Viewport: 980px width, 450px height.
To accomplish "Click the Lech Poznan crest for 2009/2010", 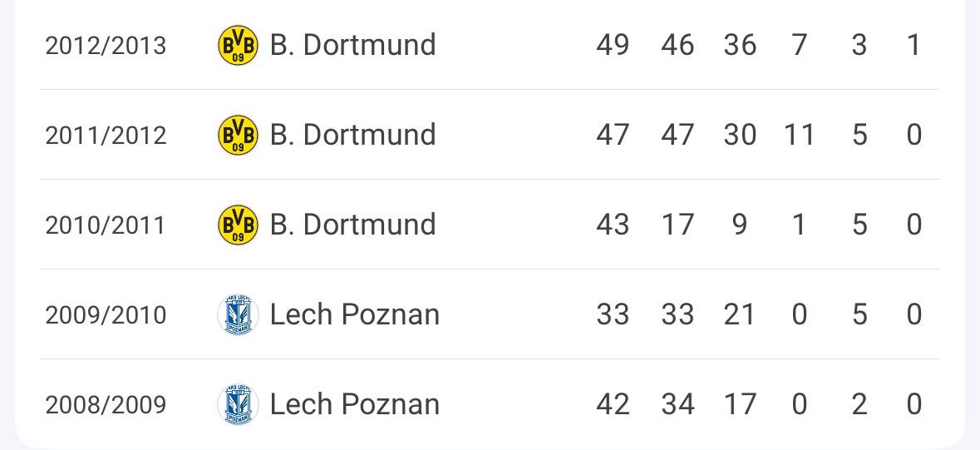I will point(238,314).
